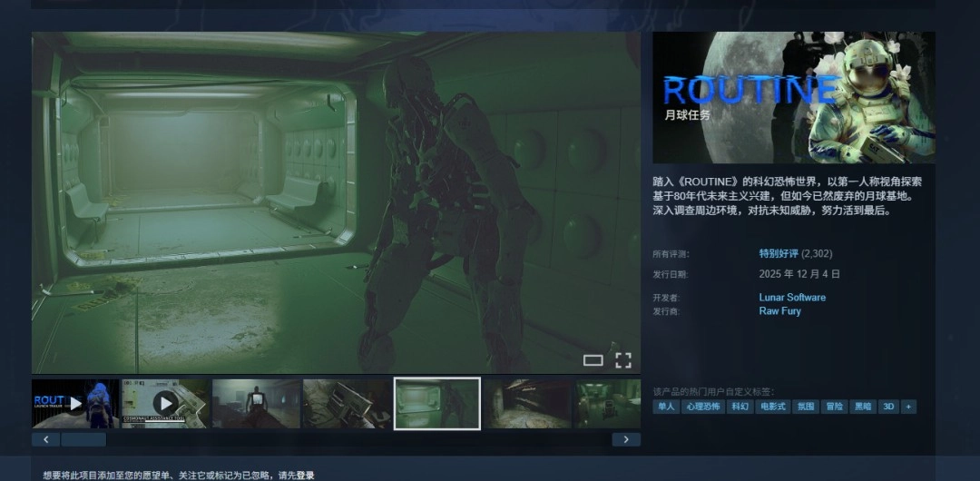Viewport: 980px width, 481px height.
Task: Play the ROUTINE launch trailer thumbnail
Action: tap(75, 403)
